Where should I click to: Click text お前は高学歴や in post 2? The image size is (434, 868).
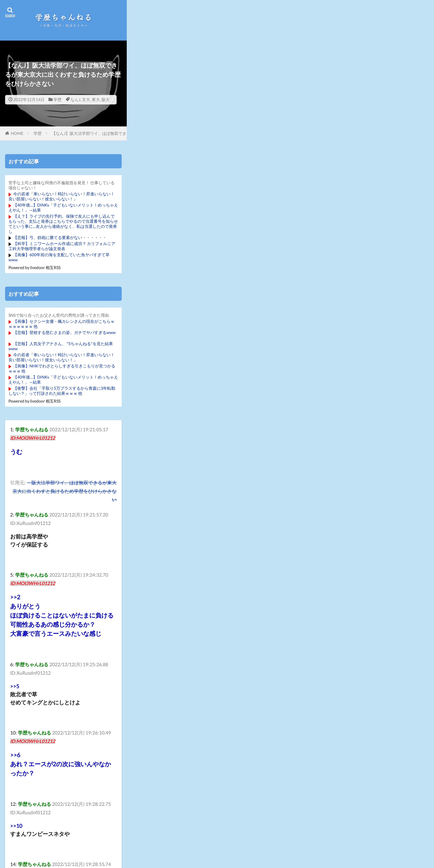29,536
